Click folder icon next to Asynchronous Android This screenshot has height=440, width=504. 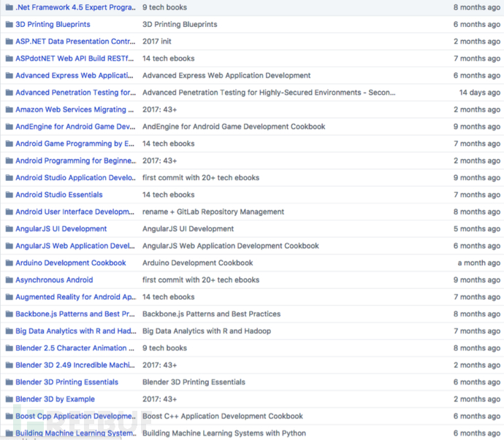pyautogui.click(x=9, y=279)
